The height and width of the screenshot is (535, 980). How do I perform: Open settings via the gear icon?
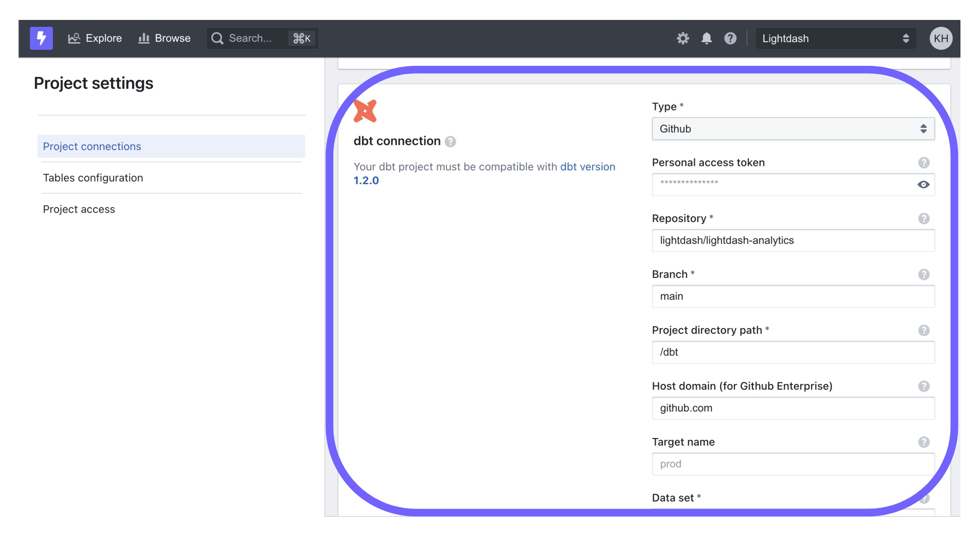click(682, 38)
